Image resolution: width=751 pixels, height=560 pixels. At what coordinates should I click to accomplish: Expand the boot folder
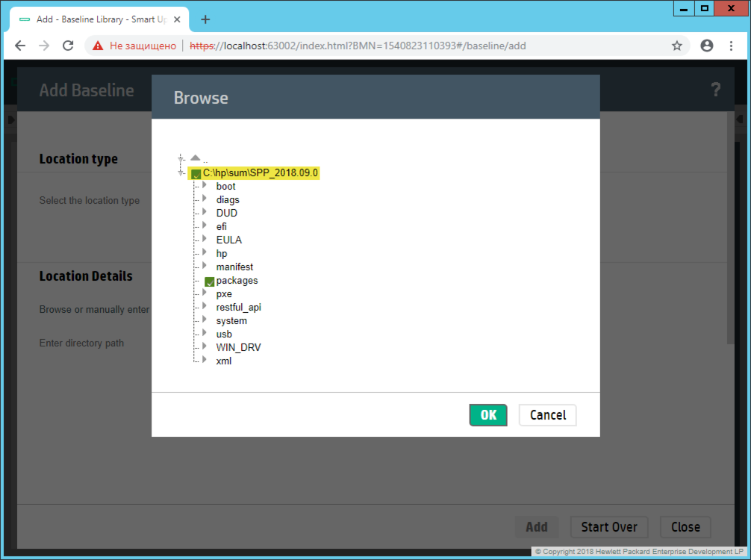[x=205, y=185]
